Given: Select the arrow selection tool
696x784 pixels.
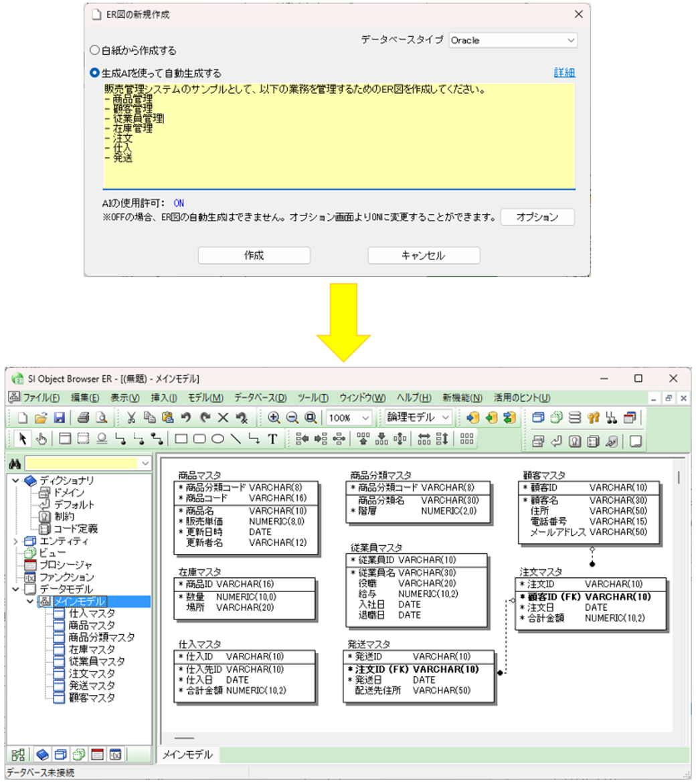Looking at the screenshot, I should coord(23,439).
